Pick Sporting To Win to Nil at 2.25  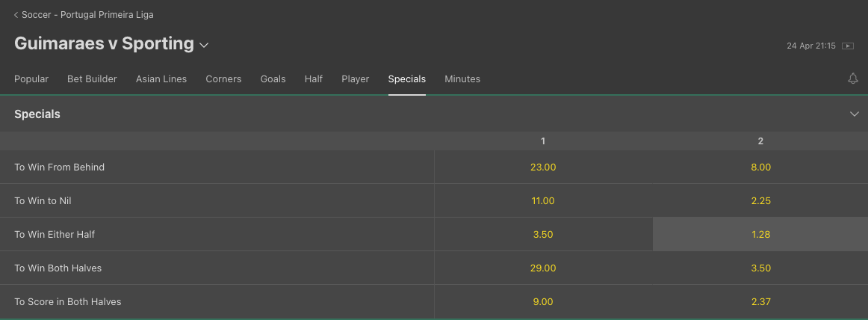pyautogui.click(x=760, y=201)
